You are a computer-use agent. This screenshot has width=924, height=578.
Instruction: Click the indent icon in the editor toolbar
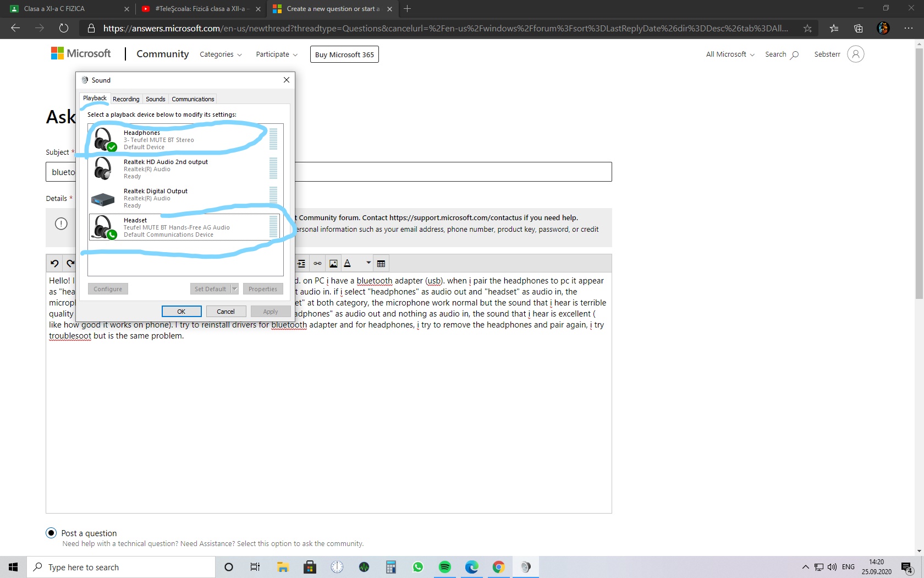[301, 264]
